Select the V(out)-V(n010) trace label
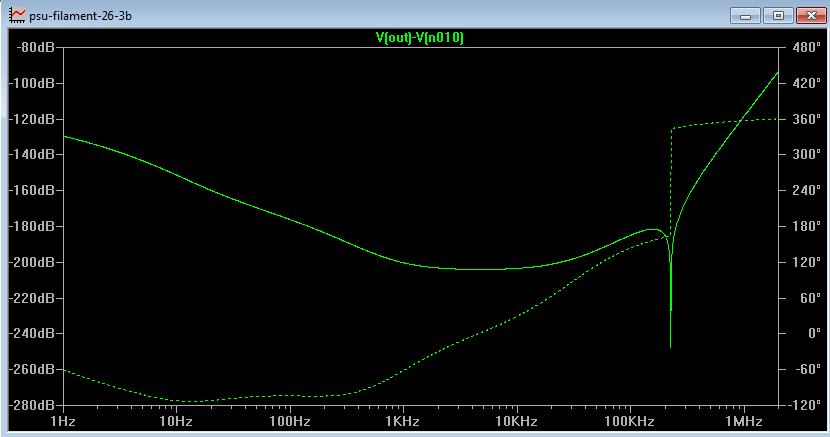 tap(420, 38)
